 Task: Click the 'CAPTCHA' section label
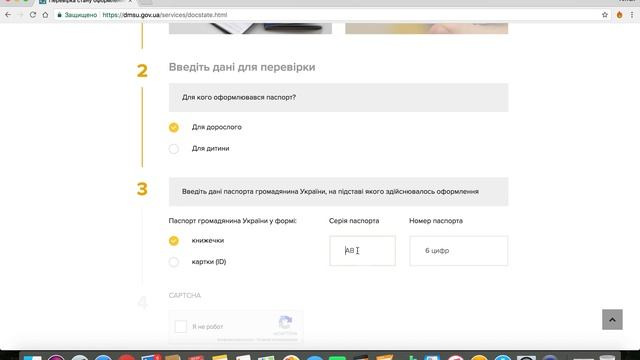click(x=185, y=295)
